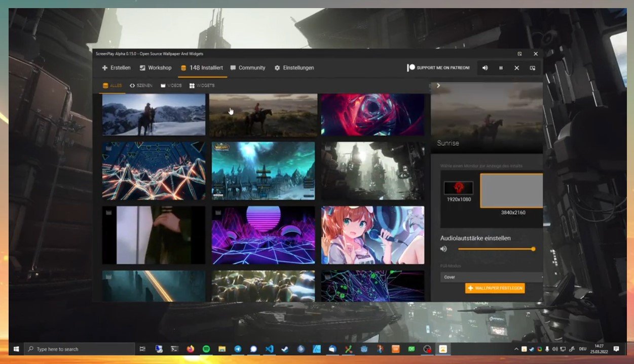Open Spotify from the taskbar

206,349
